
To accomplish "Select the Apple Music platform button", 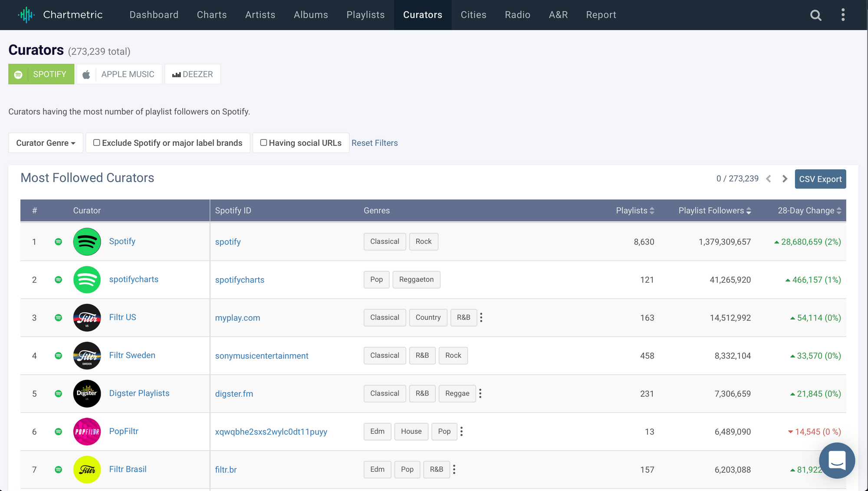I will tap(119, 74).
